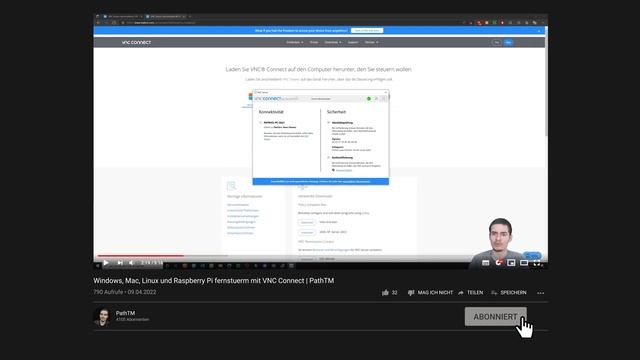Switch to the miniplayer
The width and height of the screenshot is (640, 360).
(511, 263)
